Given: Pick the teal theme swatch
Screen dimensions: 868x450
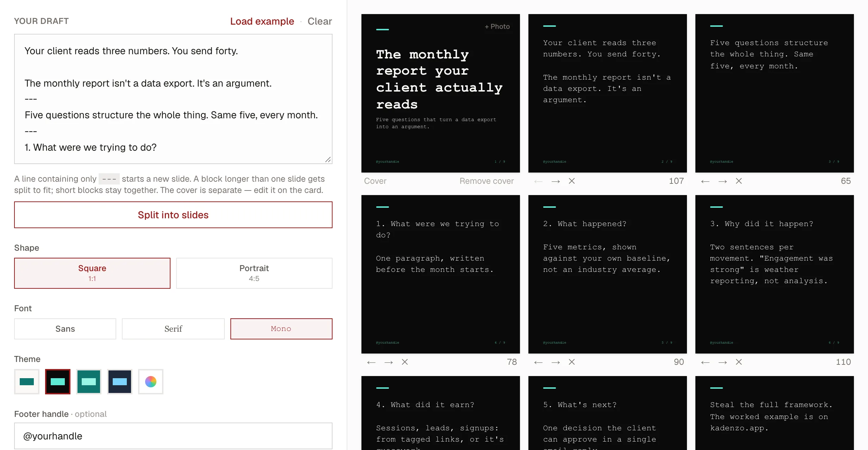Looking at the screenshot, I should point(89,382).
